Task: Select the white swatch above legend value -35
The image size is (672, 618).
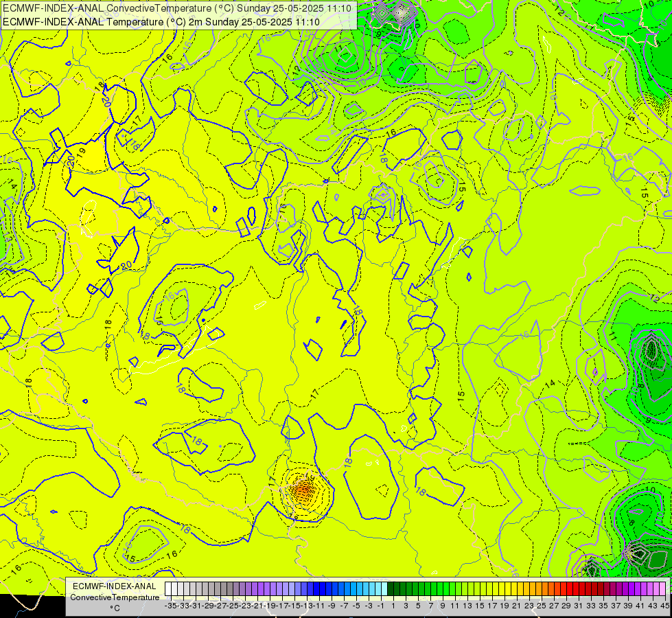Action: point(168,588)
